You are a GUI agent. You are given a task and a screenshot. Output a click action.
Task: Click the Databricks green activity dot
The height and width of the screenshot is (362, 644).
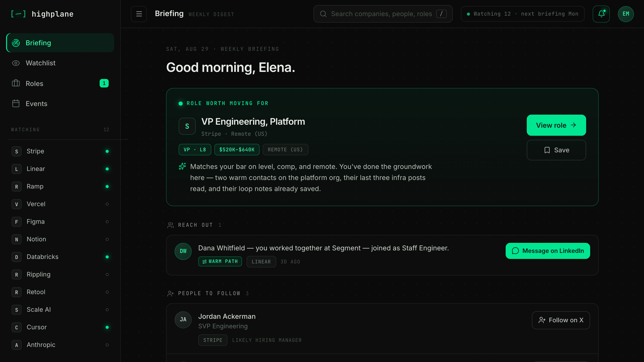coord(107,257)
